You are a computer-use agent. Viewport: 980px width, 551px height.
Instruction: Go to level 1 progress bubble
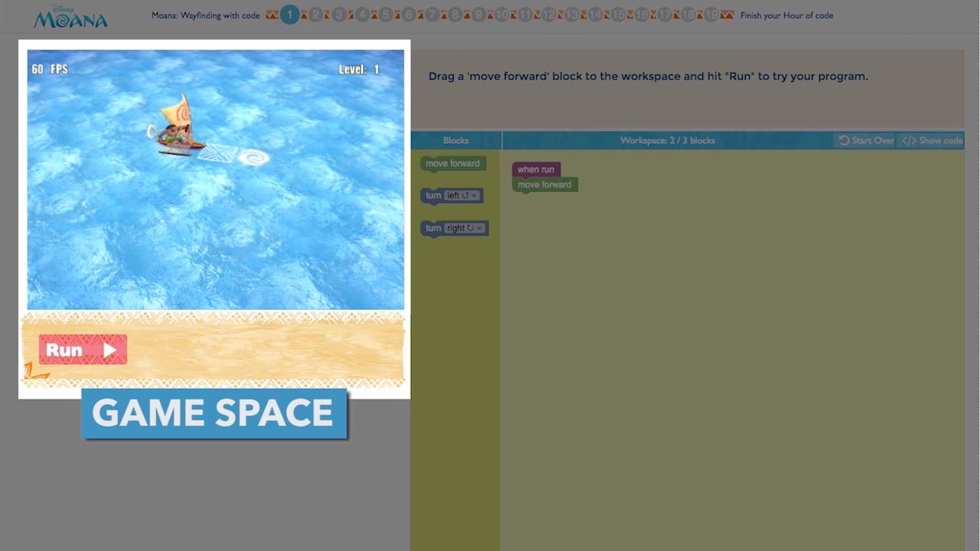289,15
